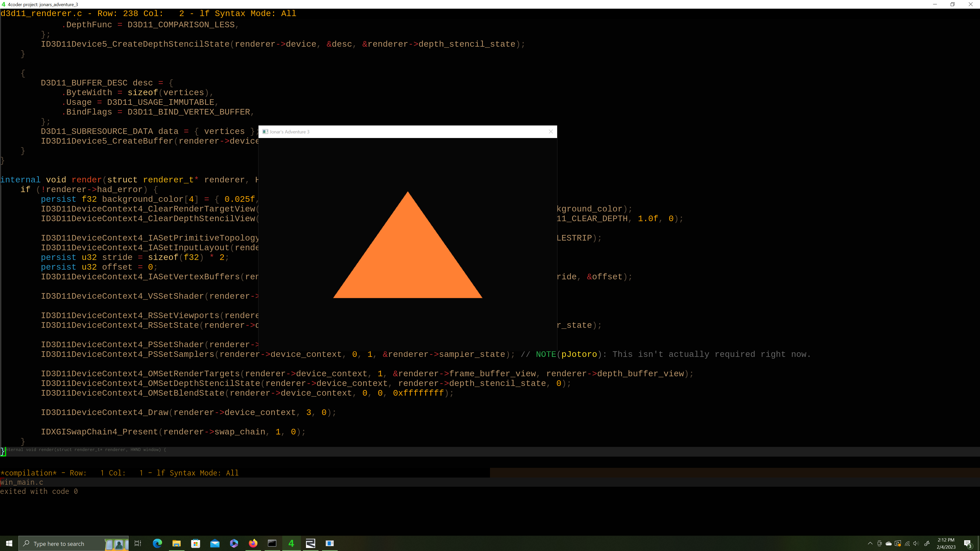Screen dimensions: 980x551
Task: Open the command prompt taskbar icon
Action: [272, 543]
